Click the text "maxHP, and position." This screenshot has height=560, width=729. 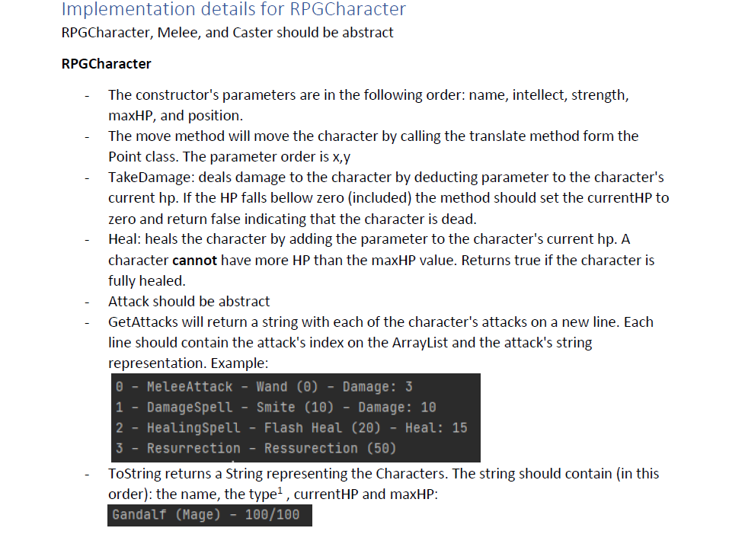[x=176, y=115]
